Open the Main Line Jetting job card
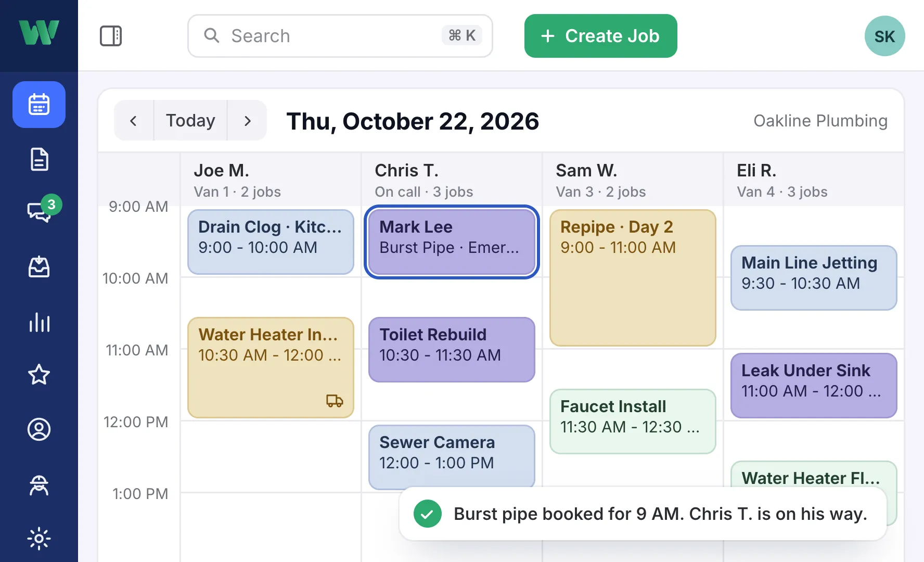924x562 pixels. 814,278
